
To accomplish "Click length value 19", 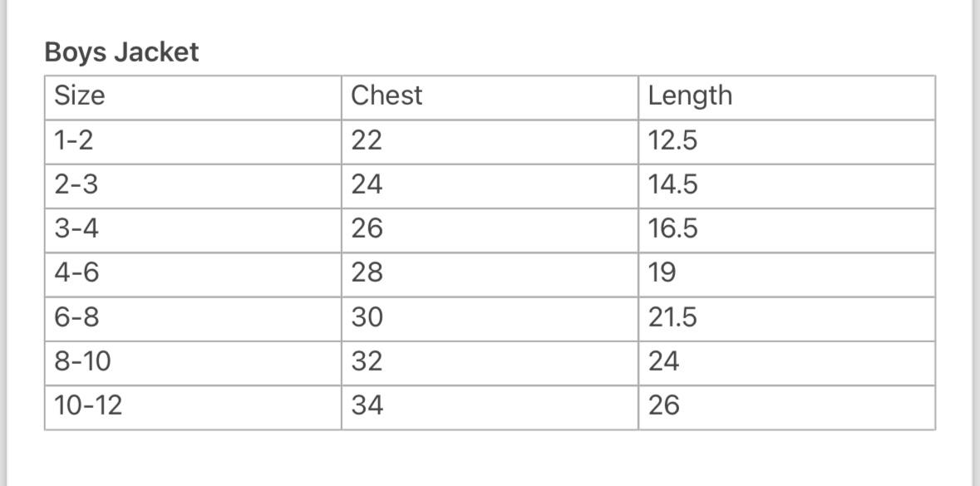I will (x=662, y=272).
